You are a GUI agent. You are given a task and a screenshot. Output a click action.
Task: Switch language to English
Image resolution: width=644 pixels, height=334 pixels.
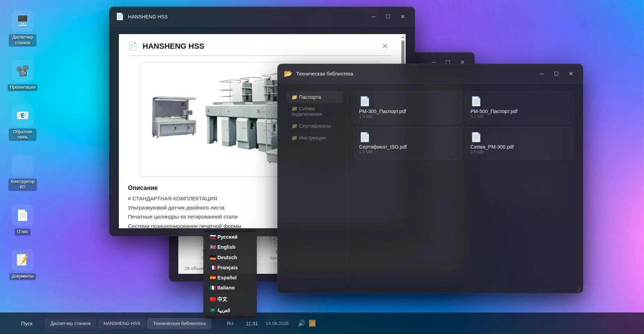pos(230,247)
